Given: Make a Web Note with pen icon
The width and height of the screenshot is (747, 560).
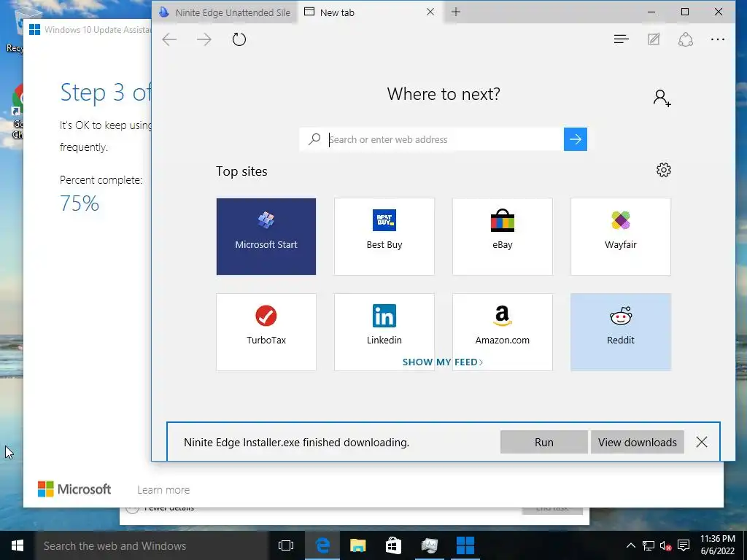Looking at the screenshot, I should click(x=654, y=39).
